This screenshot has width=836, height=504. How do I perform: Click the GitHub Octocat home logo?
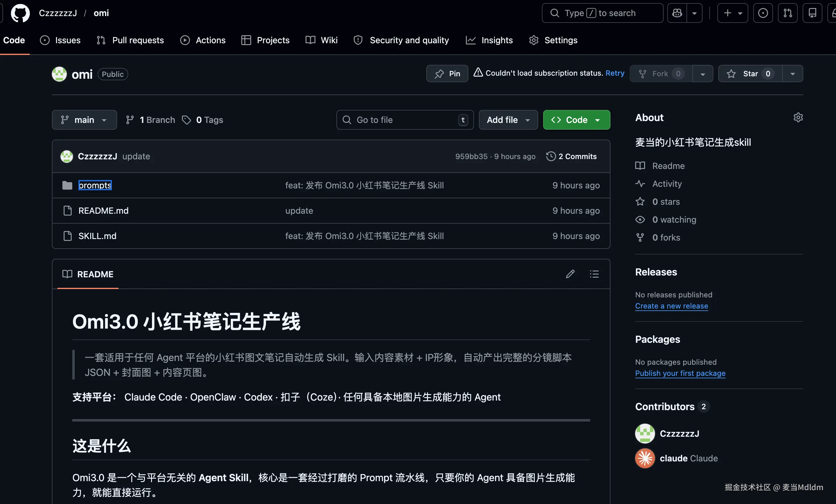click(x=20, y=13)
